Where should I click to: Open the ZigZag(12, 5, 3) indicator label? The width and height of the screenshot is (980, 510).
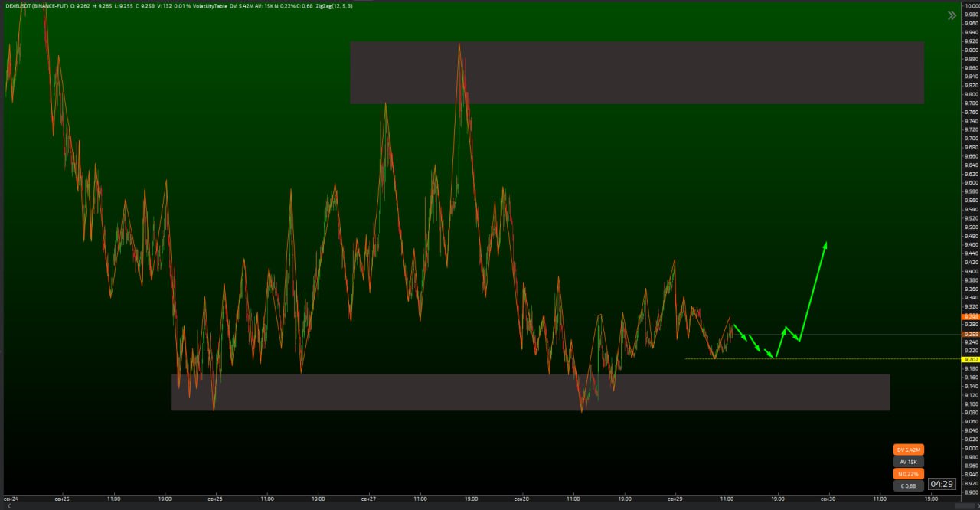click(x=332, y=6)
